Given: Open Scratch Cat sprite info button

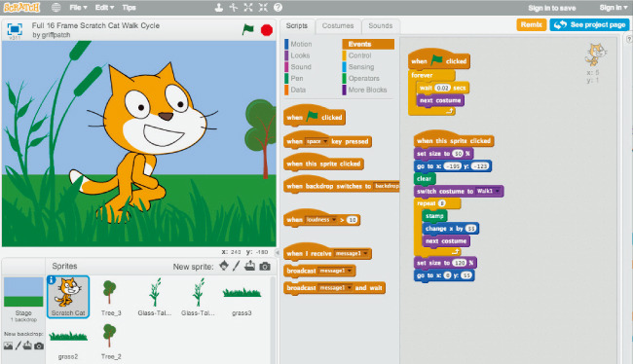Looking at the screenshot, I should (52, 280).
